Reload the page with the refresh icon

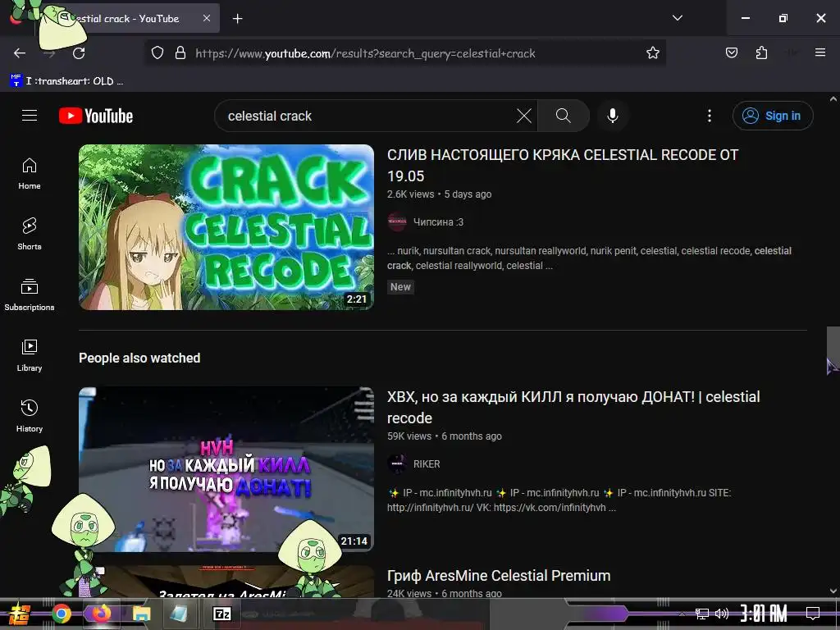79,53
